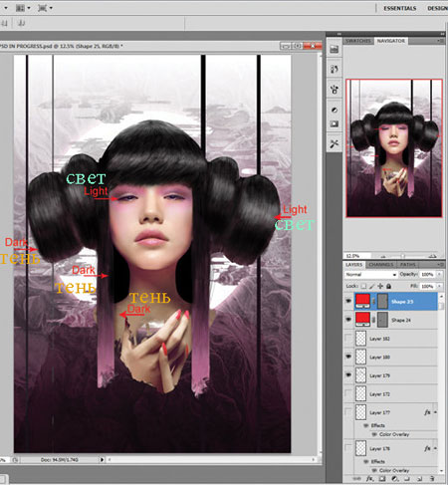Screen dimensions: 448x485
Task: Collapse the right panel dock arrows
Action: tap(443, 34)
